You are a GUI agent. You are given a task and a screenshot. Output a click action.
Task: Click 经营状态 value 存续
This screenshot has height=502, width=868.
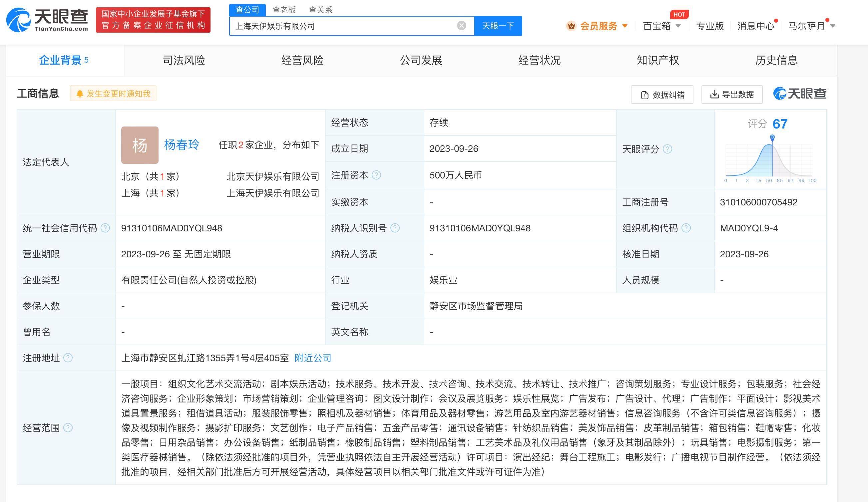coord(439,123)
